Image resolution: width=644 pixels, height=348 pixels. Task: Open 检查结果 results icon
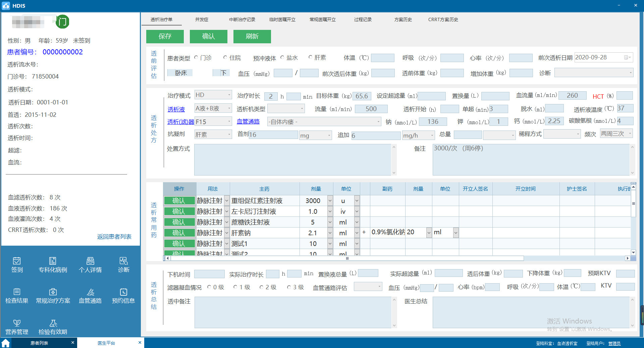point(17,292)
